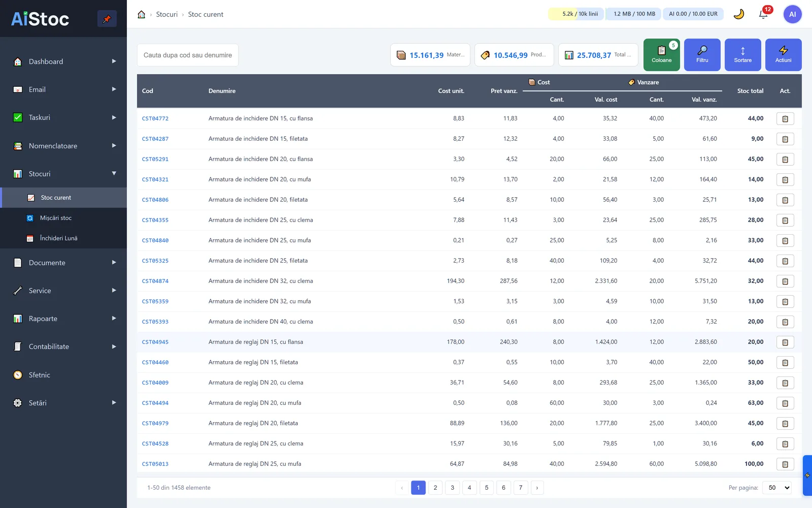Click the 1.2 MB / 100 MB storage indicator

coord(634,14)
